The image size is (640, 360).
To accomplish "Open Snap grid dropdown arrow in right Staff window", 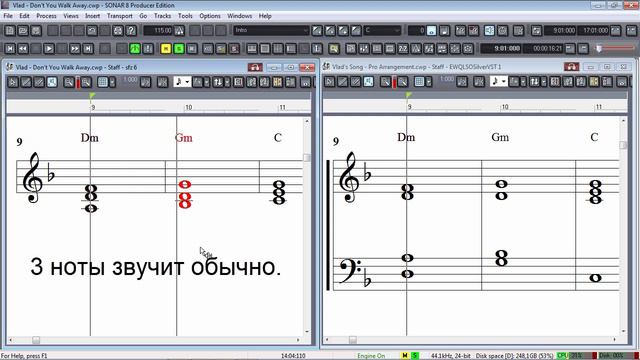I will pyautogui.click(x=429, y=82).
